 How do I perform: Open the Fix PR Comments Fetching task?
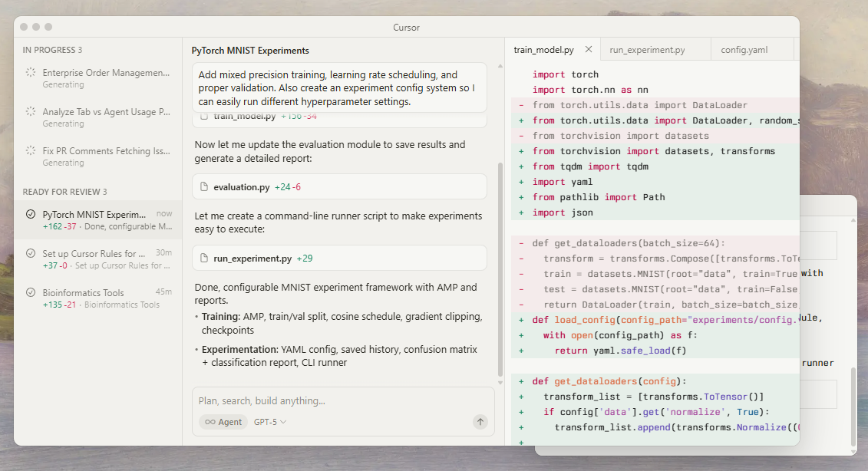[98, 156]
